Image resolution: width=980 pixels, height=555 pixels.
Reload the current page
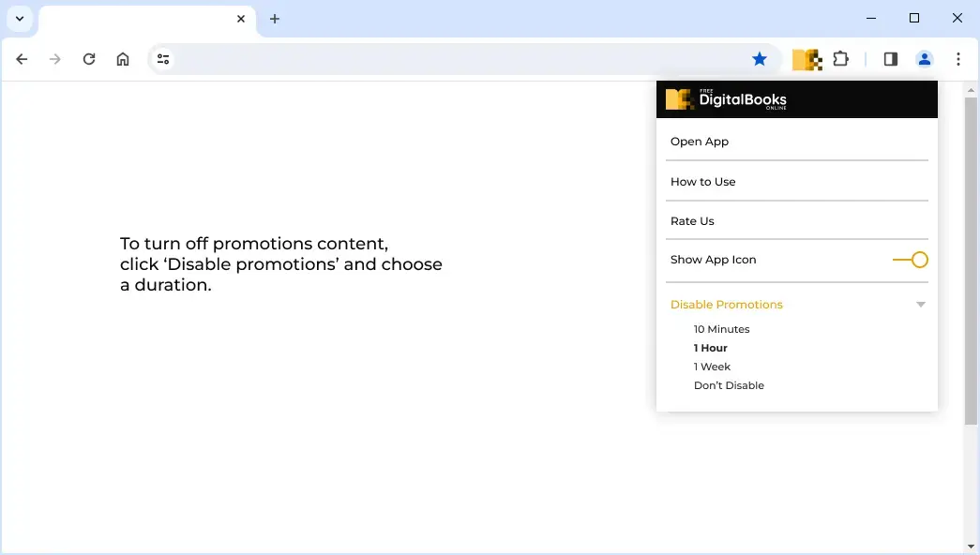89,58
